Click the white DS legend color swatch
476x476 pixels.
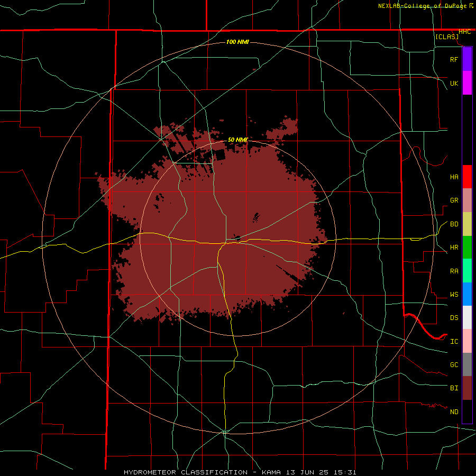click(467, 317)
